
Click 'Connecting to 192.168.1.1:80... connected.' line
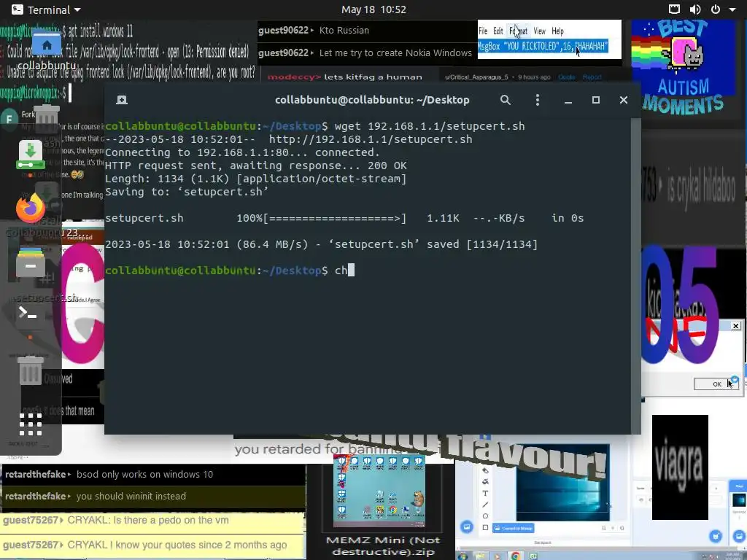[x=242, y=152]
